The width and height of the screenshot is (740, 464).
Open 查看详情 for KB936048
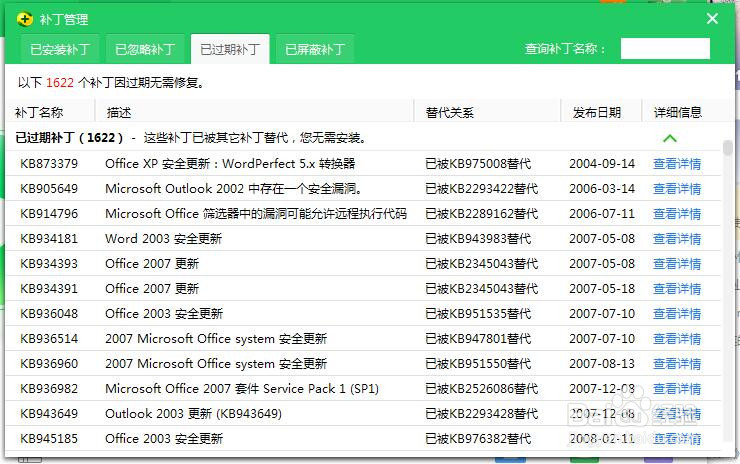click(677, 314)
